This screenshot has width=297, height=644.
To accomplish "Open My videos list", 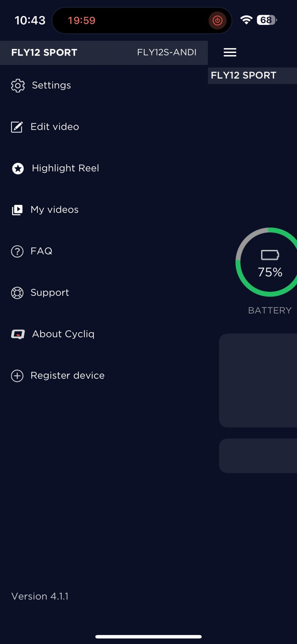I will (55, 210).
